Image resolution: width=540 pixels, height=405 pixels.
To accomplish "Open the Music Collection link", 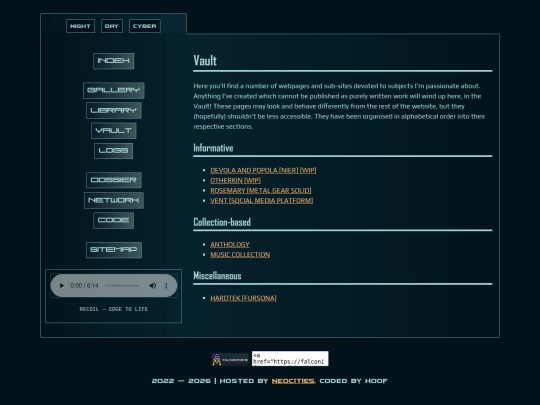I will pos(240,255).
